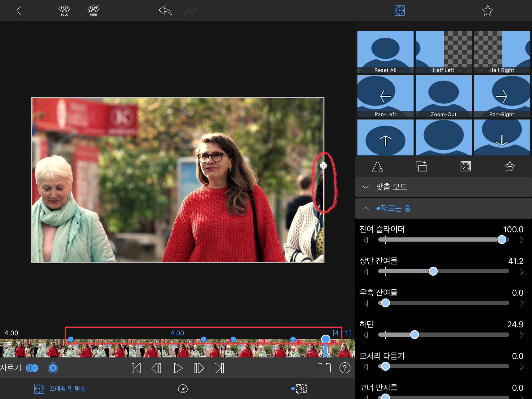Open the clip notes icon

(324, 368)
